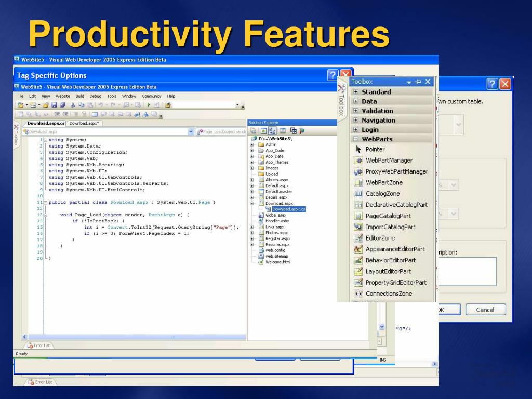Viewport: 532px width, 399px height.
Task: Select Global.asax in Solution Explorer
Action: 275,215
